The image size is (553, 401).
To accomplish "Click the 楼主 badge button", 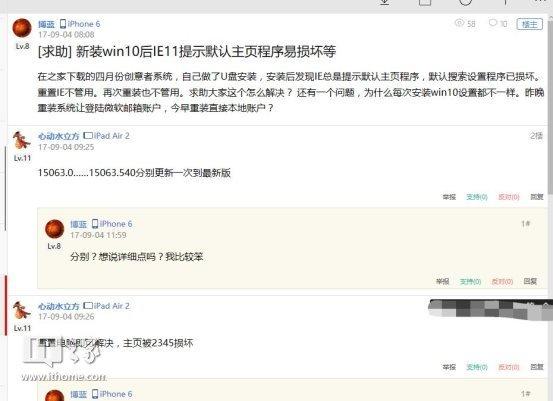I will (529, 24).
